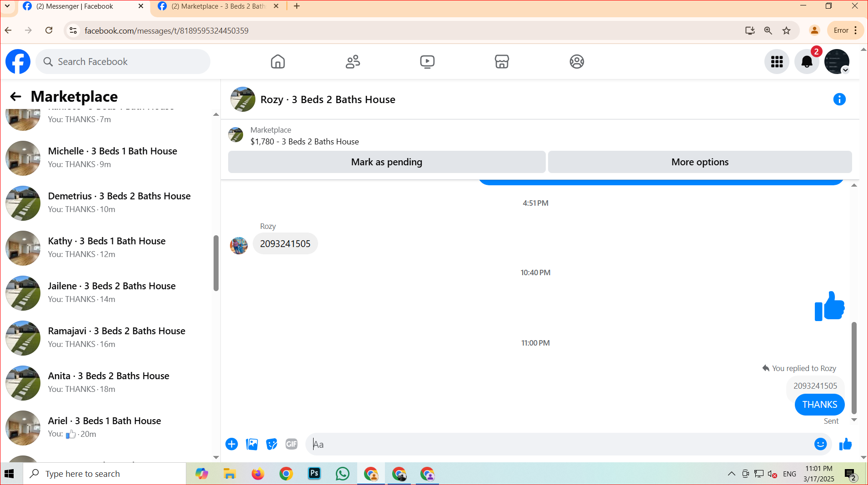This screenshot has height=485, width=868.
Task: Open Firefox from the taskbar
Action: [x=258, y=474]
